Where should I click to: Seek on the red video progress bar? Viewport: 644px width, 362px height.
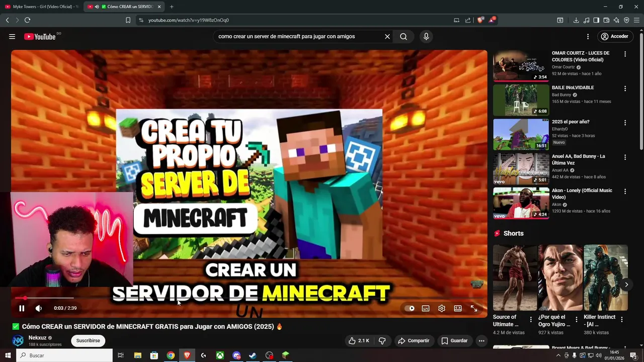click(x=250, y=298)
